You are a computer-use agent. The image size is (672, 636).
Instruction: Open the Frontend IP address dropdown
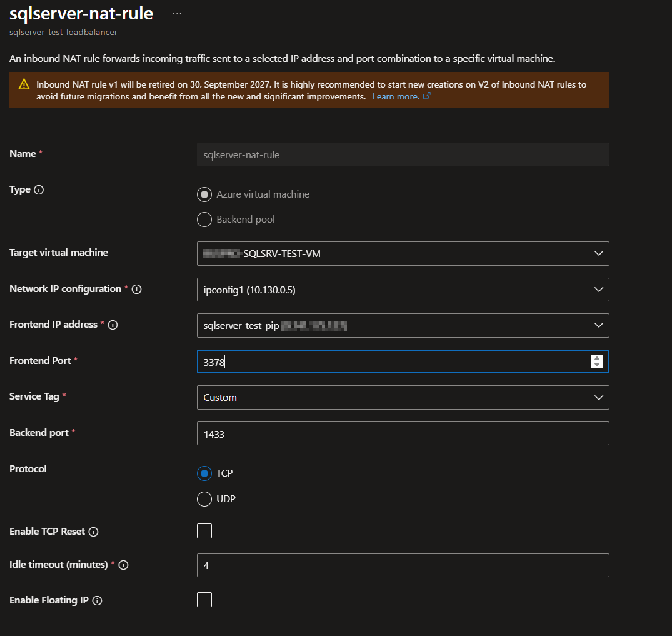(403, 326)
